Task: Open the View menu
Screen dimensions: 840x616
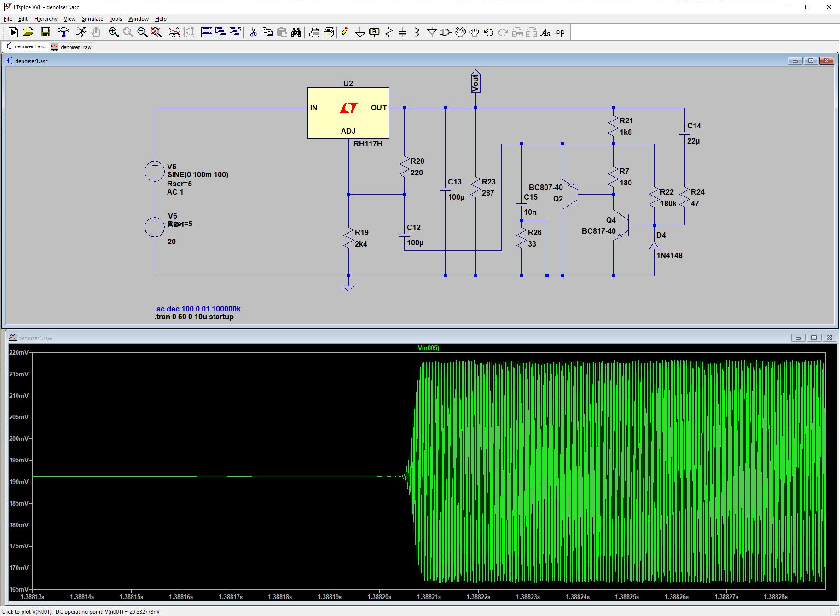Action: [x=70, y=19]
